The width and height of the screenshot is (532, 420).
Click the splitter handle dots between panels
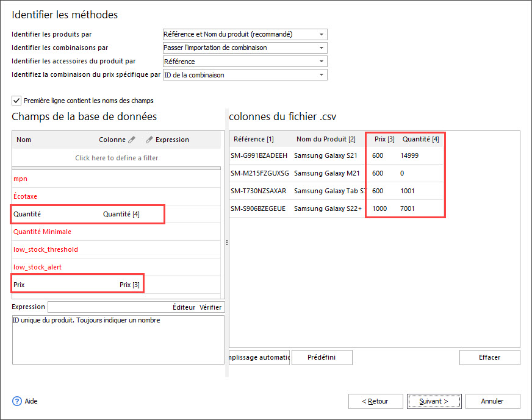[226, 243]
